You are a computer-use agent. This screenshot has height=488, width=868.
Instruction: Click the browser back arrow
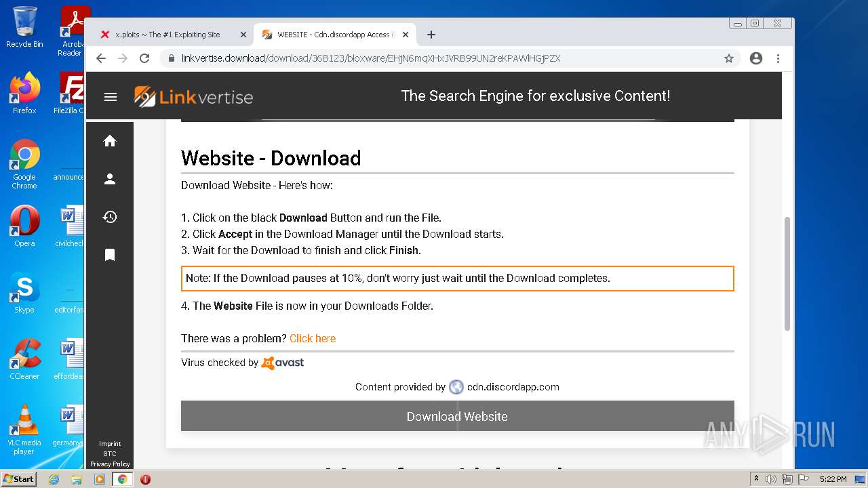click(101, 58)
